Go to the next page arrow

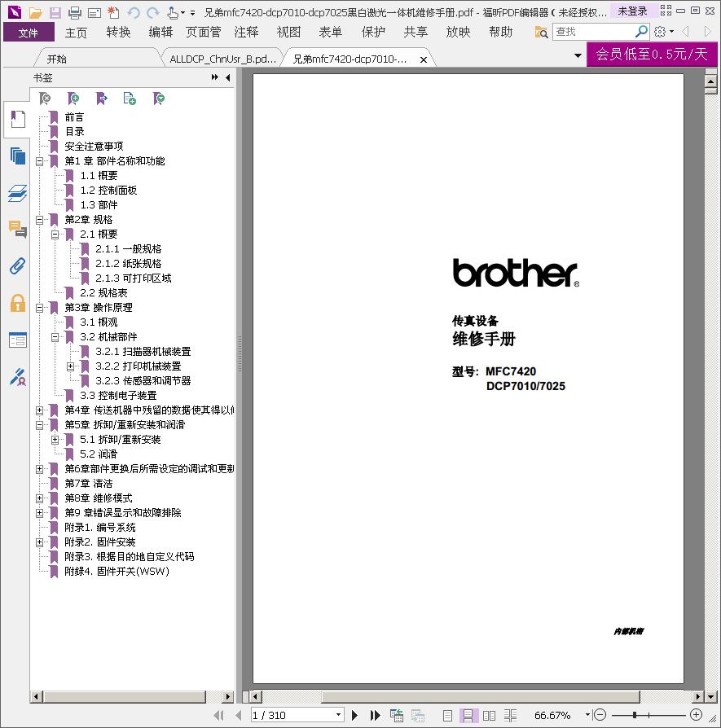(x=355, y=716)
